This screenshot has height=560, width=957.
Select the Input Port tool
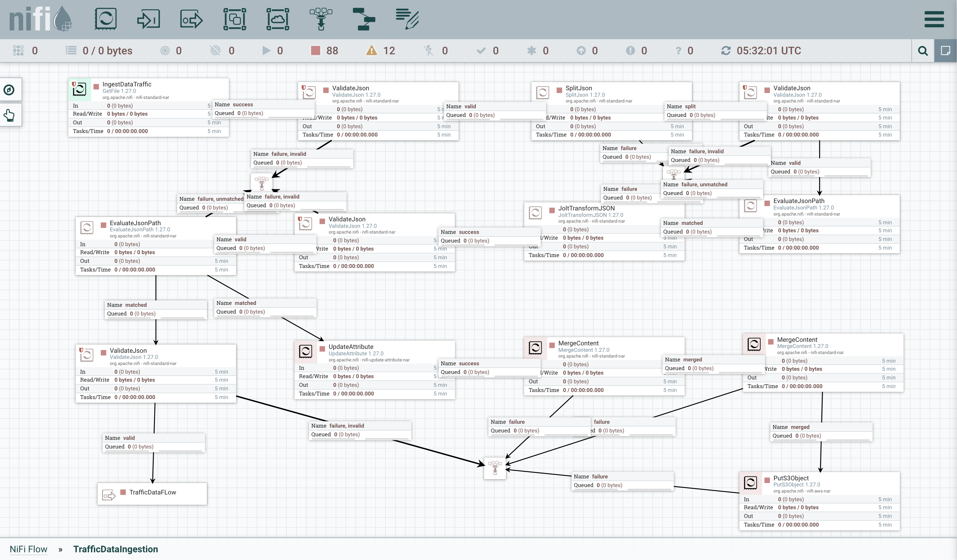(x=149, y=19)
